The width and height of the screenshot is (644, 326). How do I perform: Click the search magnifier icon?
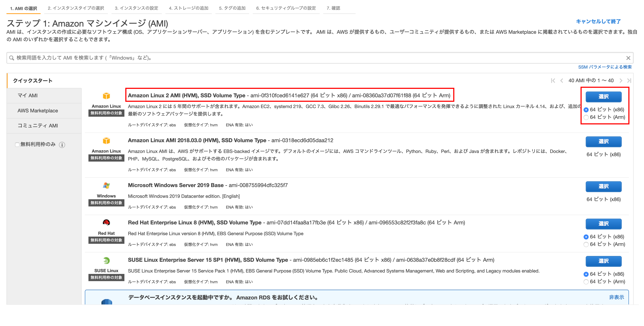pyautogui.click(x=12, y=58)
